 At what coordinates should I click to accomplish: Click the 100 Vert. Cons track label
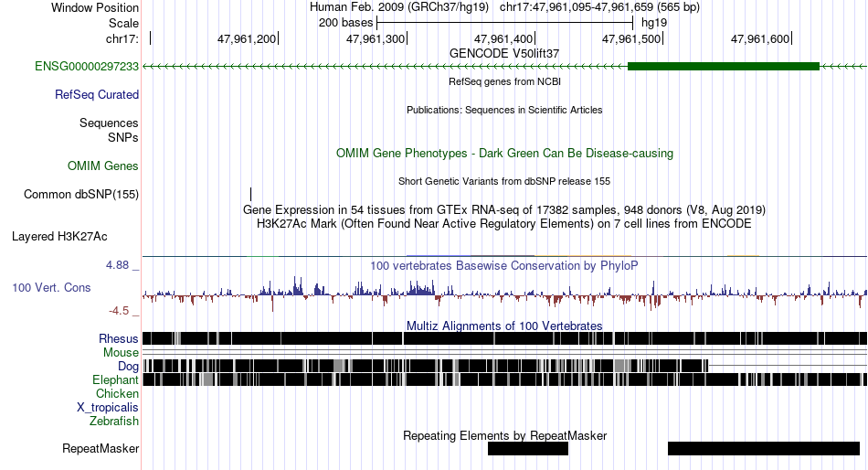point(51,288)
